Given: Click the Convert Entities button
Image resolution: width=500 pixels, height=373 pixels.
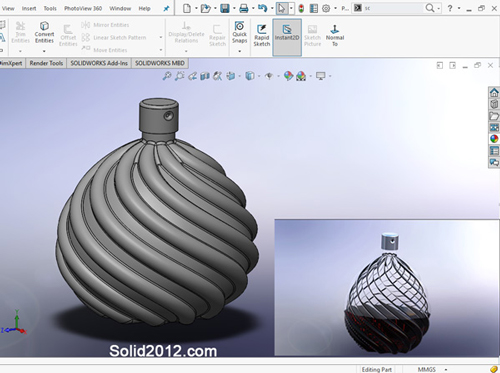Looking at the screenshot, I should tap(44, 32).
